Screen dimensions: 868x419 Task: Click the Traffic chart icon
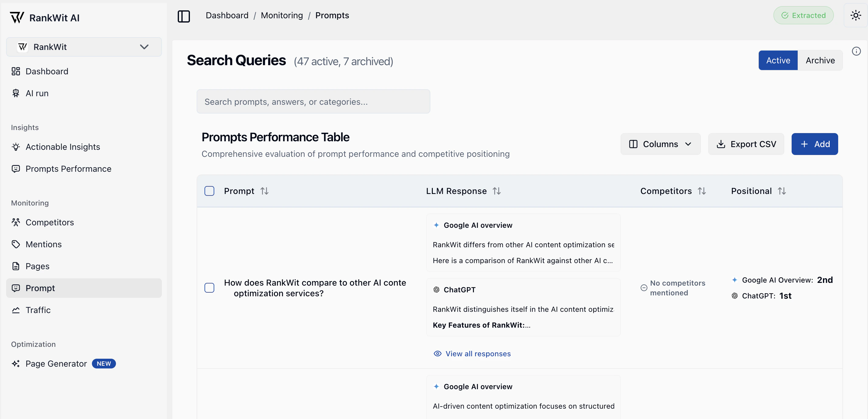[x=16, y=310]
